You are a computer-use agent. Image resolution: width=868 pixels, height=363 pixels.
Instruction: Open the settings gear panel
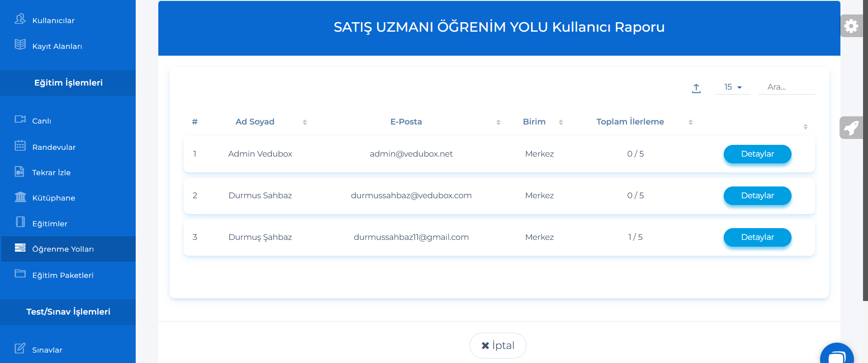pos(851,26)
